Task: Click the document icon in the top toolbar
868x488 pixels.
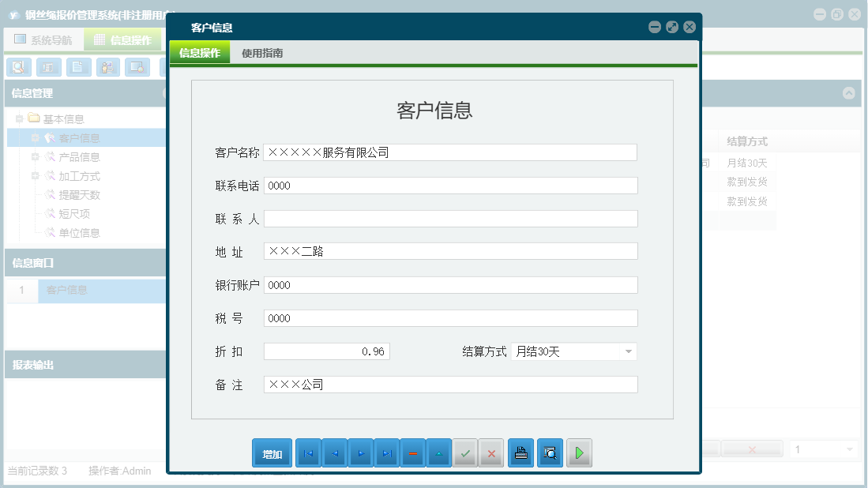Action: point(78,67)
